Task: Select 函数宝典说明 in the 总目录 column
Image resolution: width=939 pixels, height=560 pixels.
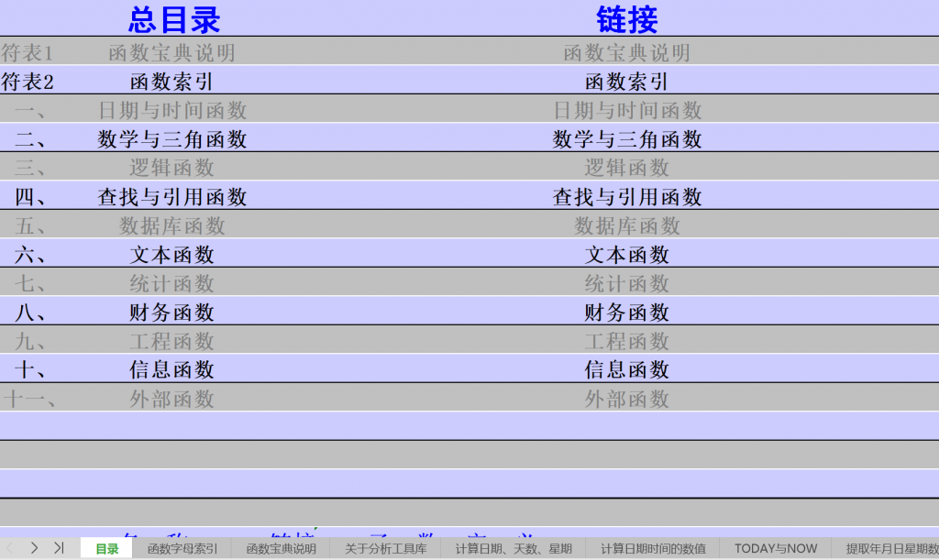Action: (171, 52)
